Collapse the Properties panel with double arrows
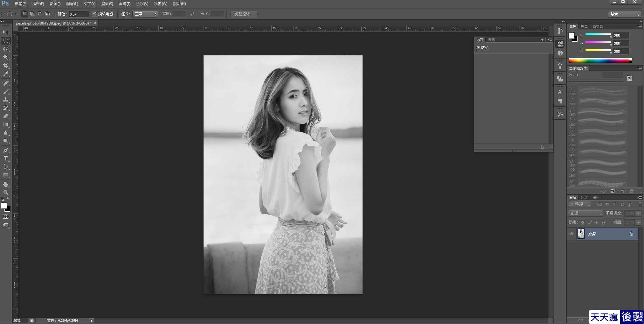Screen dimensions: 644x324 click(x=542, y=40)
